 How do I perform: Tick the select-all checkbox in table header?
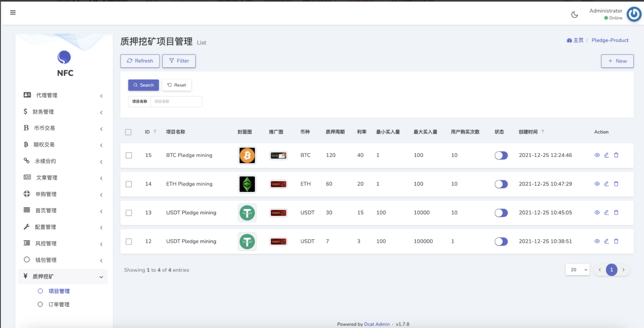[x=128, y=132]
